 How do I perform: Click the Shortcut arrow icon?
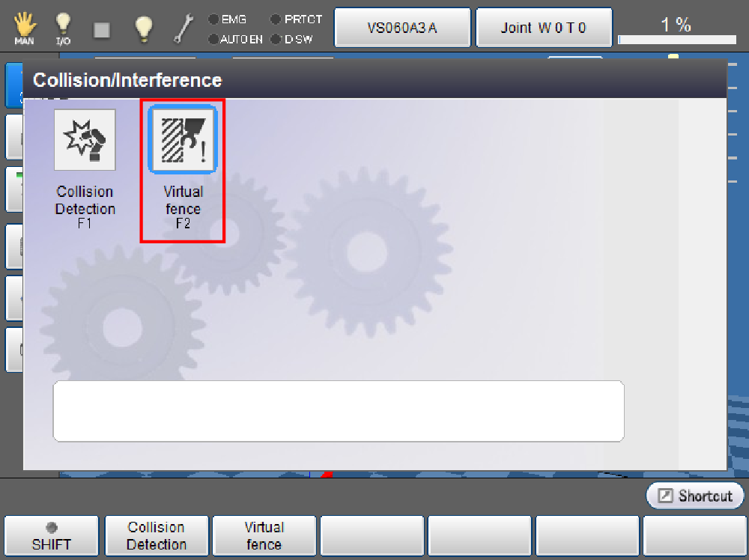(x=665, y=496)
